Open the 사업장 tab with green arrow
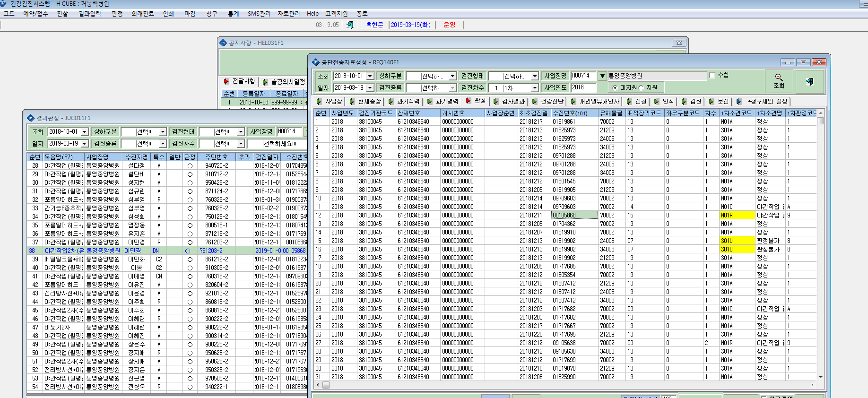The image size is (868, 398). tap(330, 101)
